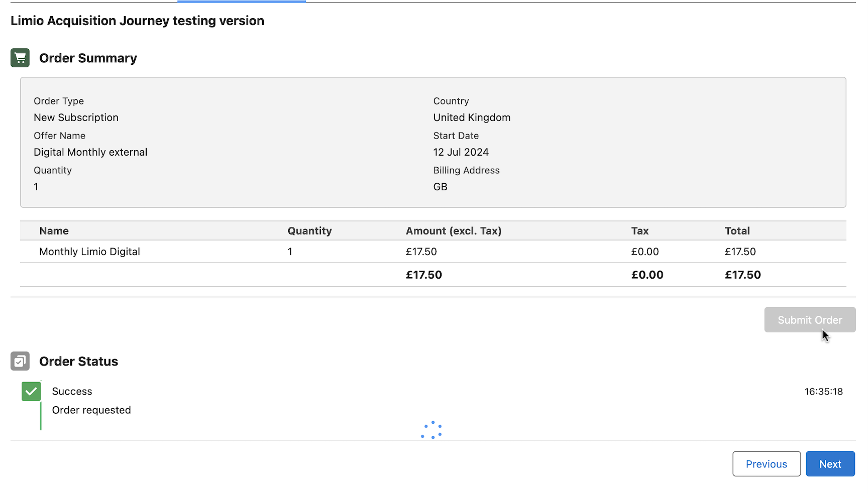Click the Success status label
This screenshot has width=868, height=495.
click(x=72, y=391)
